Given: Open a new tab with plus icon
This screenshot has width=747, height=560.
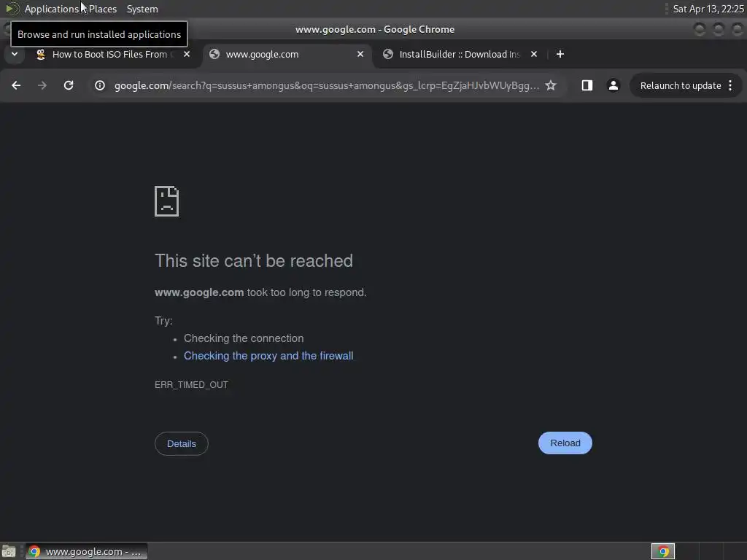Looking at the screenshot, I should click(x=560, y=54).
